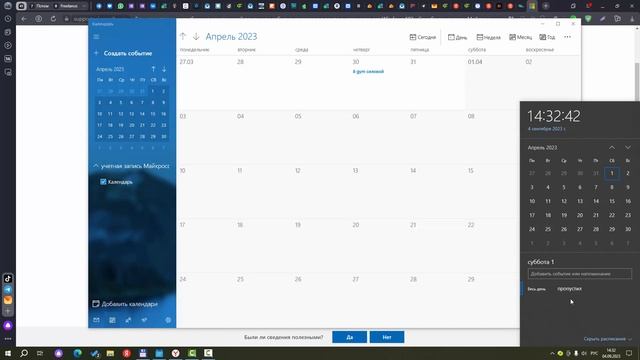The width and height of the screenshot is (640, 360).
Task: Open the event on the 30 March cell
Action: tap(368, 71)
